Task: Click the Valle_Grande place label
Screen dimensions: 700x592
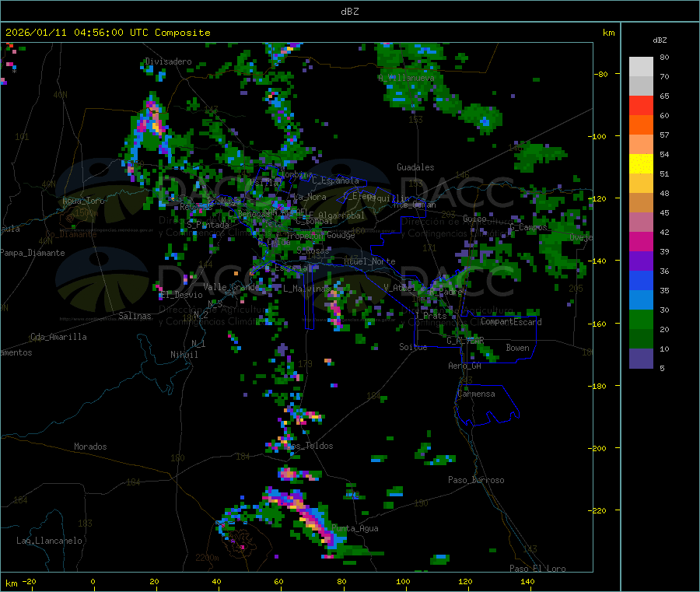Action: pyautogui.click(x=231, y=286)
